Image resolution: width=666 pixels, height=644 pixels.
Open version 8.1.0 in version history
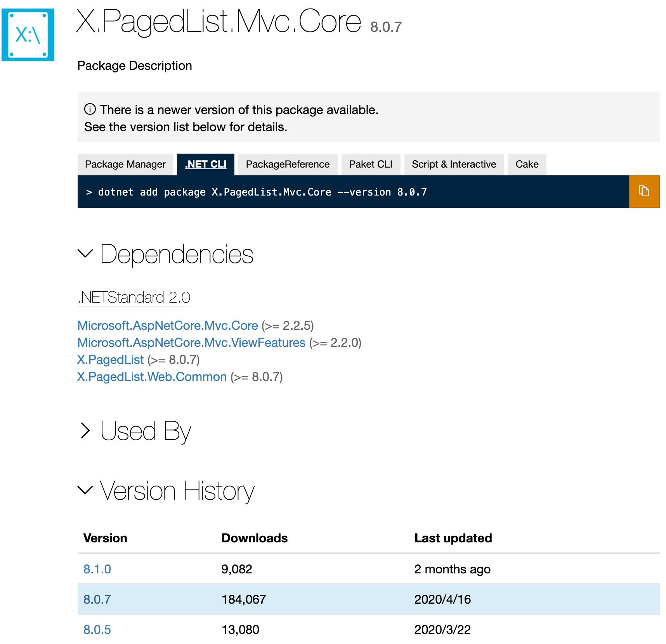pyautogui.click(x=97, y=569)
